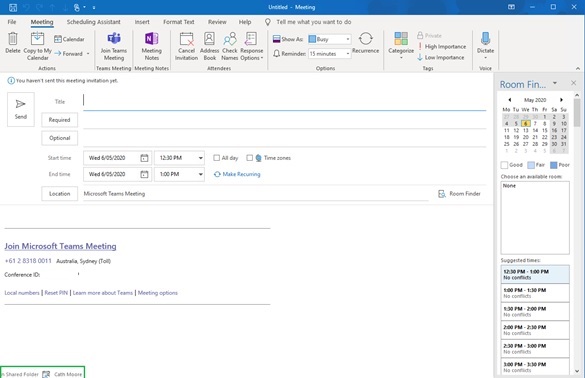Click the Forward arrow button
This screenshot has height=378, width=585.
[x=69, y=54]
